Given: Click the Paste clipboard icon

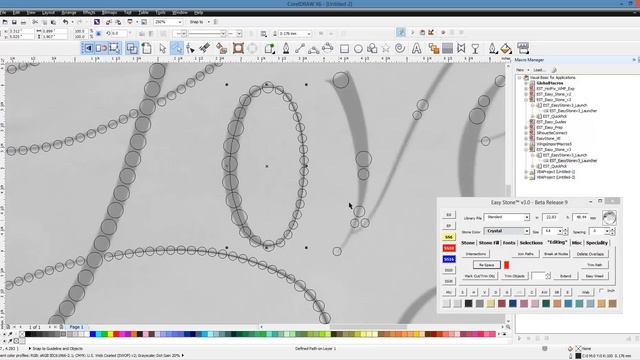Looking at the screenshot, I should [x=53, y=22].
